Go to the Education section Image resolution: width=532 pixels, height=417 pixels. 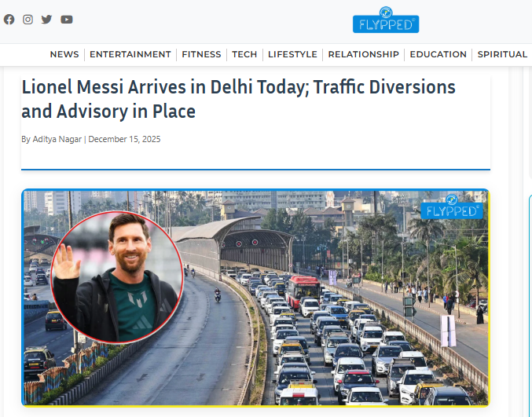point(438,54)
